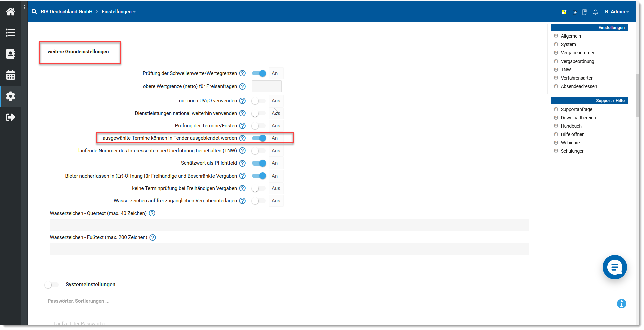The width and height of the screenshot is (644, 330).
Task: Open the Einstellungen breadcrumb dropdown
Action: pos(118,12)
